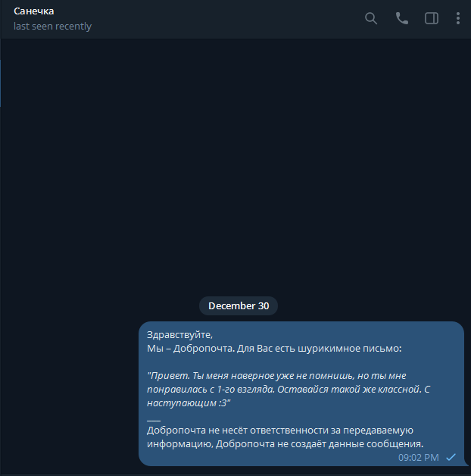Start a voice call with Санечка
This screenshot has height=476, width=471.
(x=402, y=18)
